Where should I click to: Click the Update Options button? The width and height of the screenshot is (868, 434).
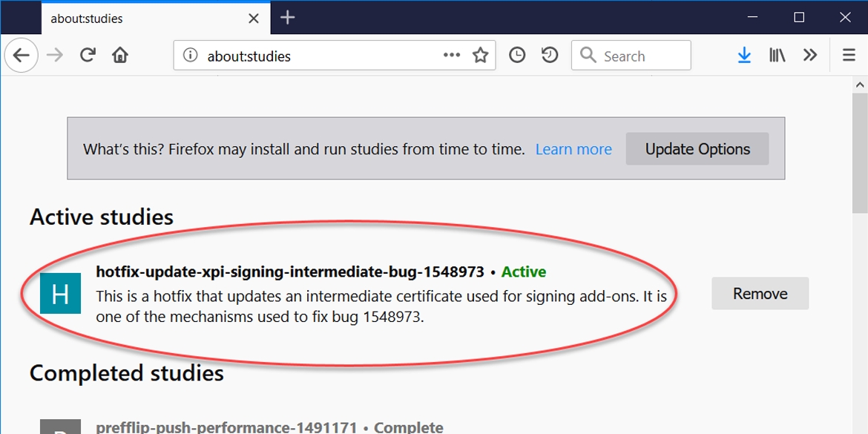tap(697, 149)
